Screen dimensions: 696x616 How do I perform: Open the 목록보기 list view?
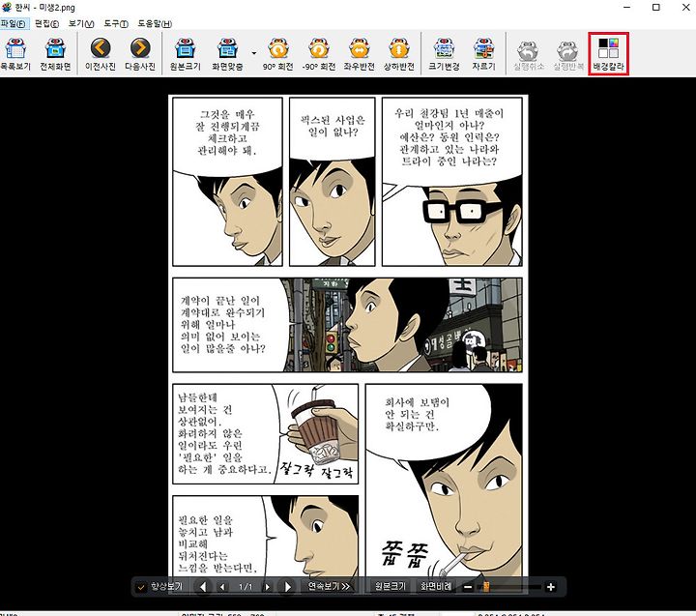tap(15, 54)
